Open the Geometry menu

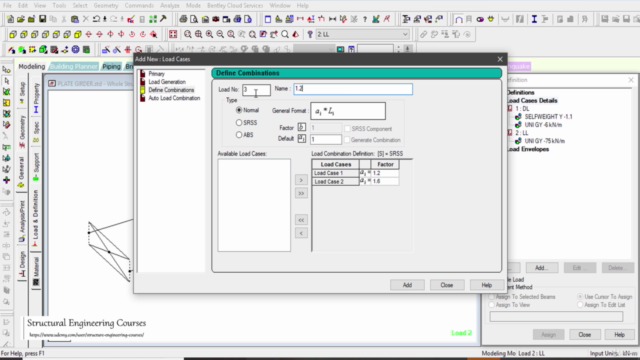[x=106, y=5]
